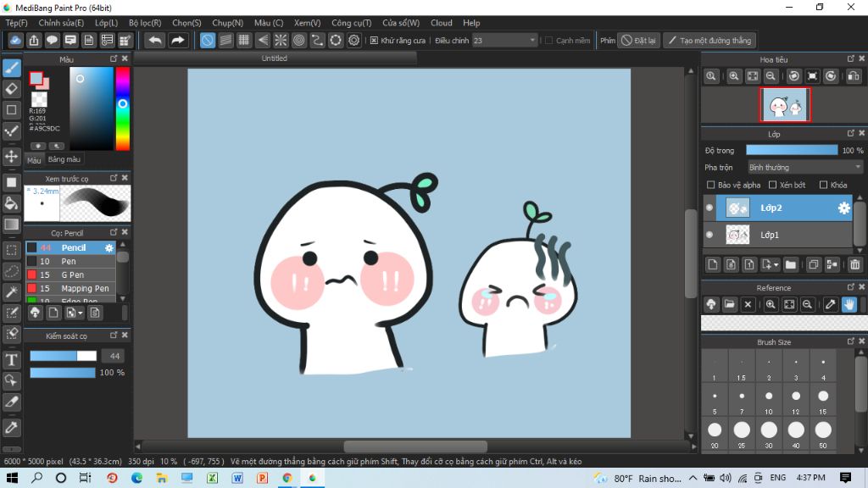Open File Explorer from the taskbar

point(161,478)
